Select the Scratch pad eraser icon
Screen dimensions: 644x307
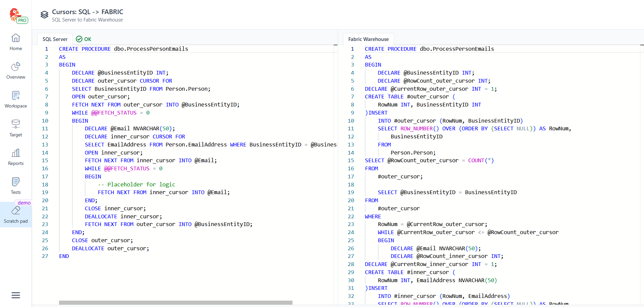pos(16,211)
